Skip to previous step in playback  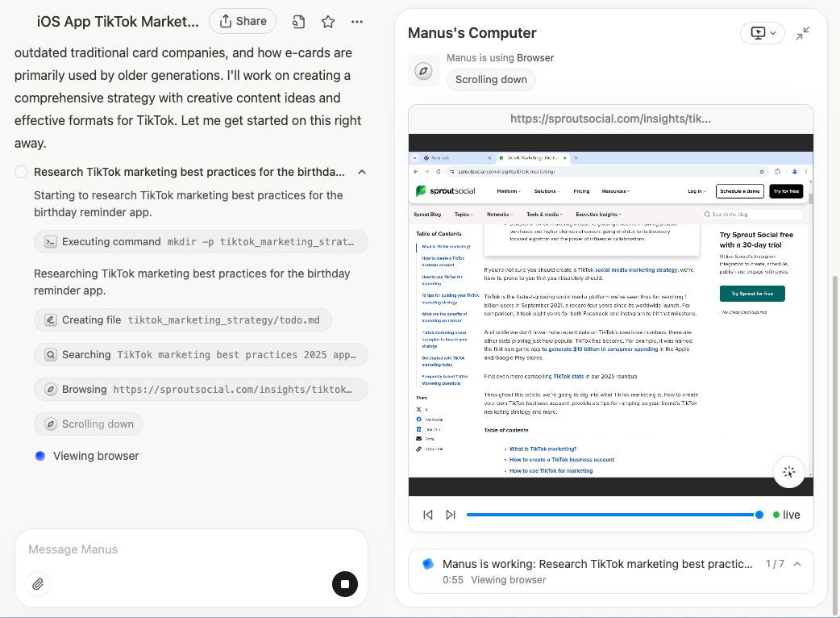pos(428,515)
